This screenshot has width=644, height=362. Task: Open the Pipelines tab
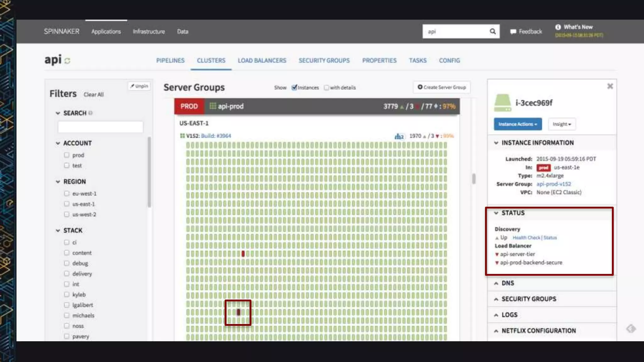pos(170,60)
